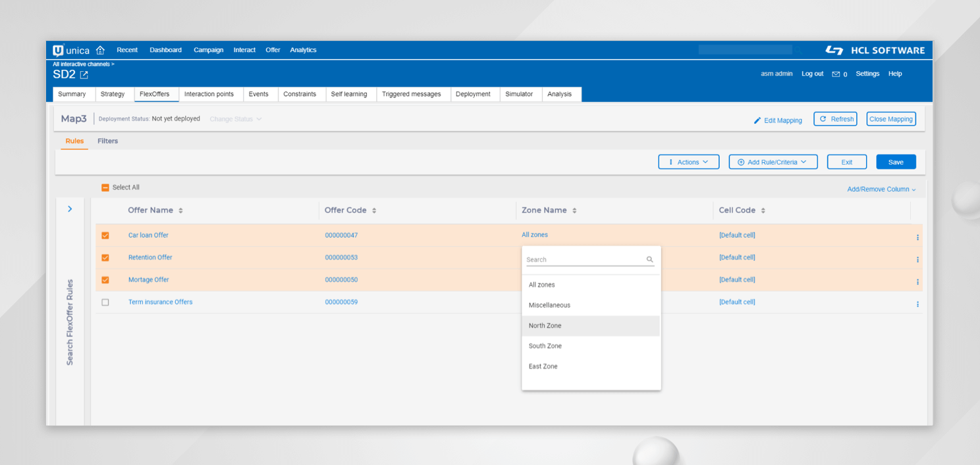Switch to the Interaction points tab

coord(209,94)
